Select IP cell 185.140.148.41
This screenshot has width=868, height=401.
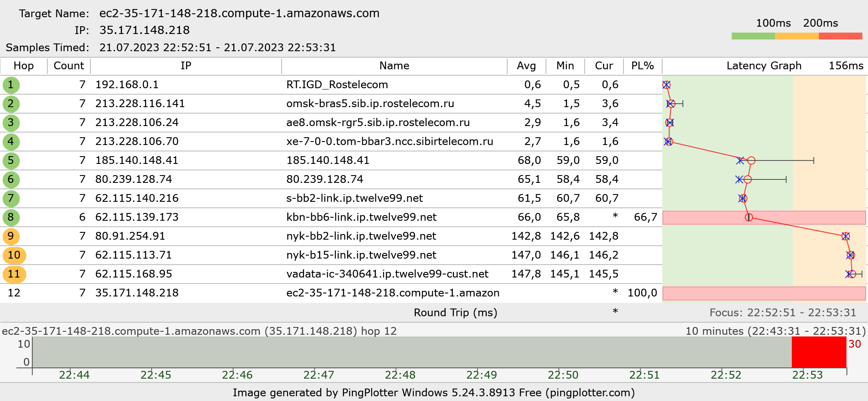click(x=137, y=160)
